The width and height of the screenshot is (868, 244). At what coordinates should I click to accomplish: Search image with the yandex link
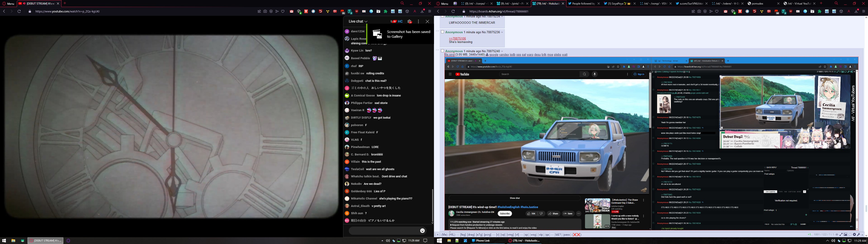[x=504, y=55]
